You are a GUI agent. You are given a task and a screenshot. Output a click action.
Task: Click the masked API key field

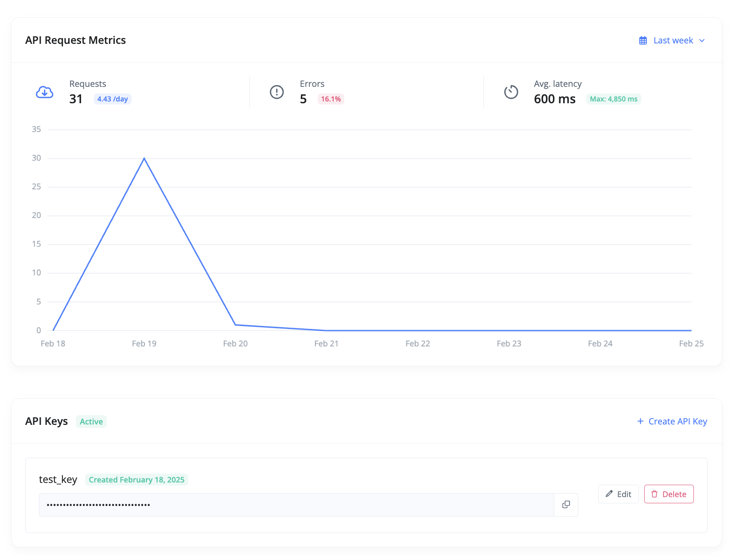pos(296,505)
